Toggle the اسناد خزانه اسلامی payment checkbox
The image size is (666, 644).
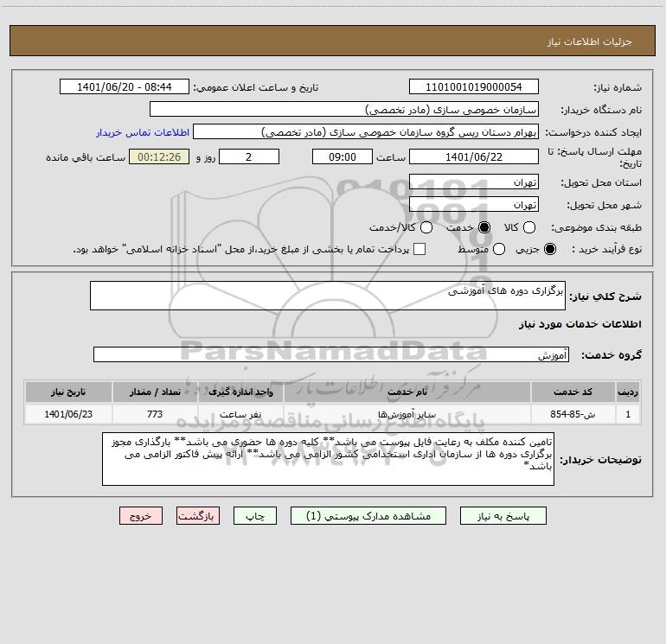point(419,249)
